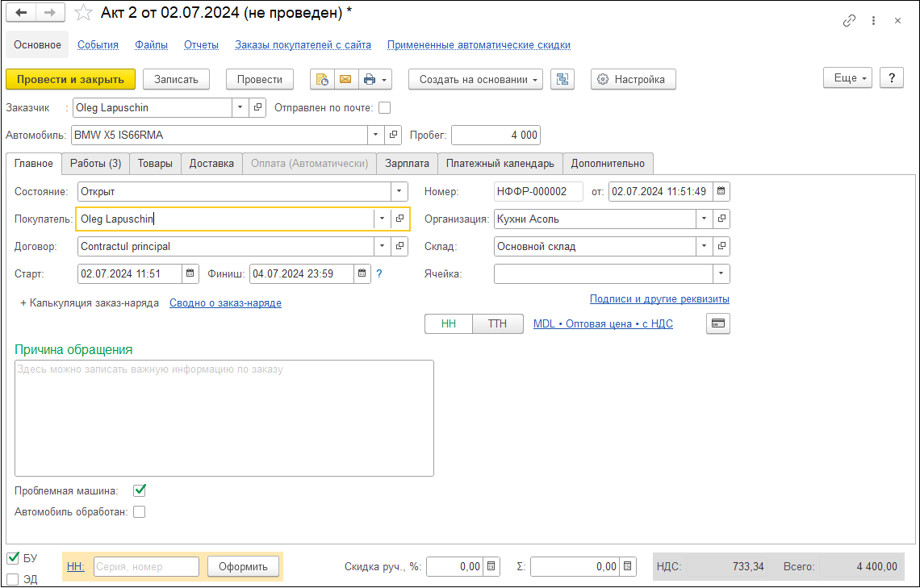Toggle the Отправлен по почте checkbox
This screenshot has height=588, width=920.
click(384, 107)
